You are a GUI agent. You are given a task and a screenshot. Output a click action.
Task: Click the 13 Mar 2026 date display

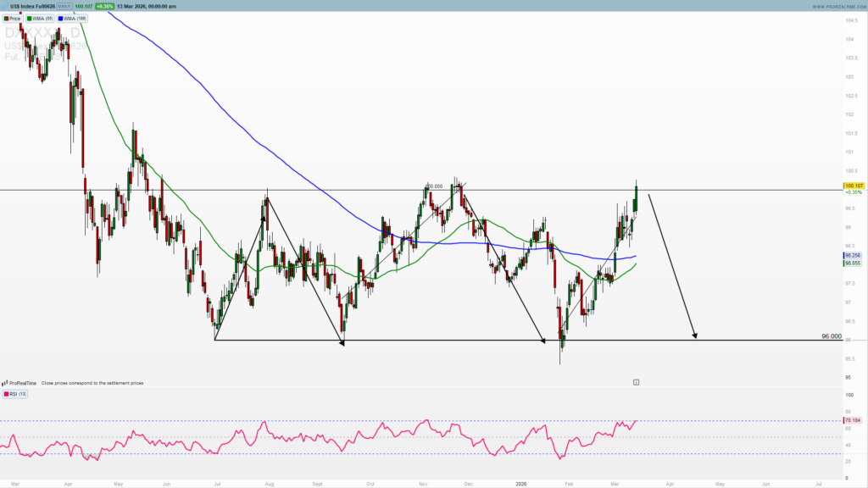coord(146,6)
